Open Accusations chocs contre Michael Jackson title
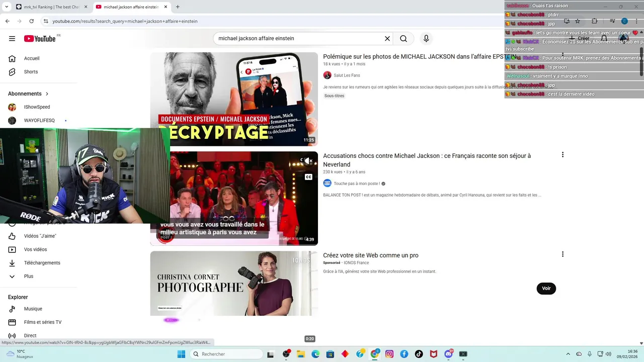644x362 pixels. point(427,160)
